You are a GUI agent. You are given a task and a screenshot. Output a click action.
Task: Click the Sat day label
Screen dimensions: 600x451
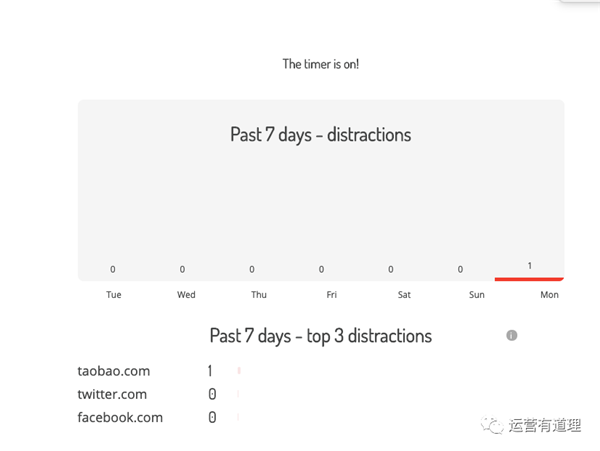click(x=404, y=295)
